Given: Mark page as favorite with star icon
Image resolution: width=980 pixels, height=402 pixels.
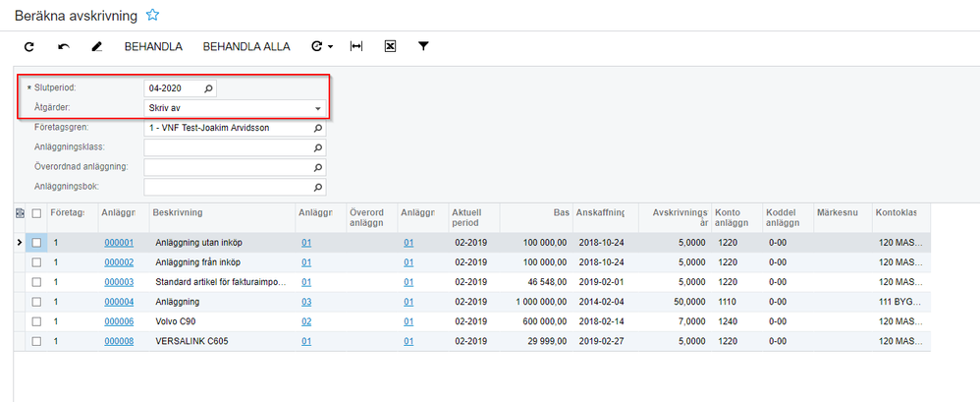Looking at the screenshot, I should 152,15.
